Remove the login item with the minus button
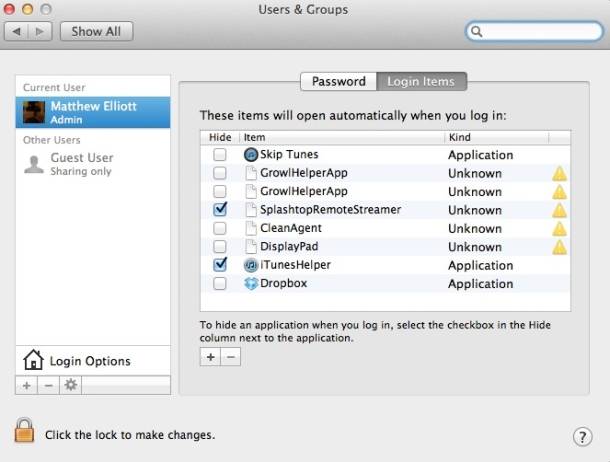Screen dimensions: 610x462 click(x=231, y=357)
